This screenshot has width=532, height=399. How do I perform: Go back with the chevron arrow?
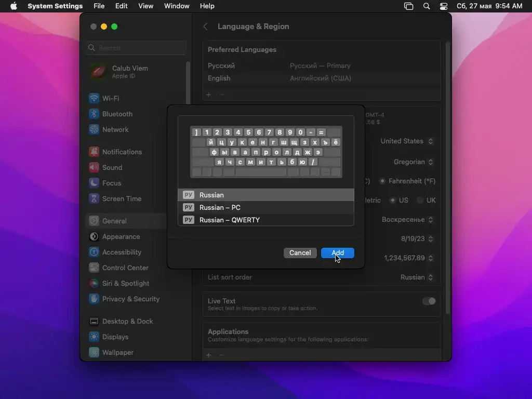(205, 26)
